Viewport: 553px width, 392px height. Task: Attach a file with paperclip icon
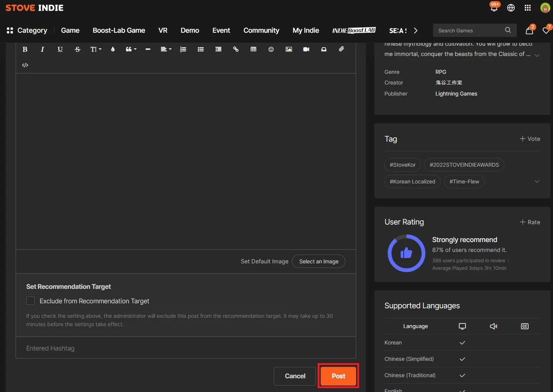coord(341,49)
